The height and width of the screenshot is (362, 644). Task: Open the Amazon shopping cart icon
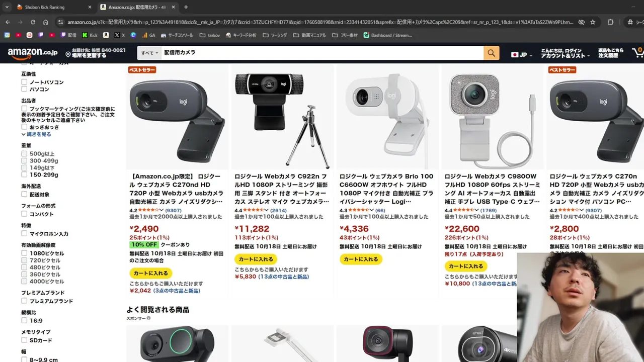coord(638,53)
